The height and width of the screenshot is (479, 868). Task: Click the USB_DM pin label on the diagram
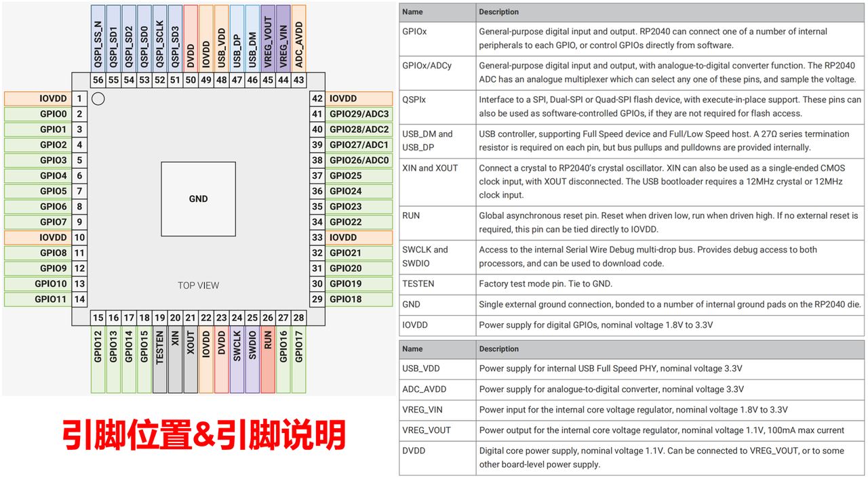point(253,38)
